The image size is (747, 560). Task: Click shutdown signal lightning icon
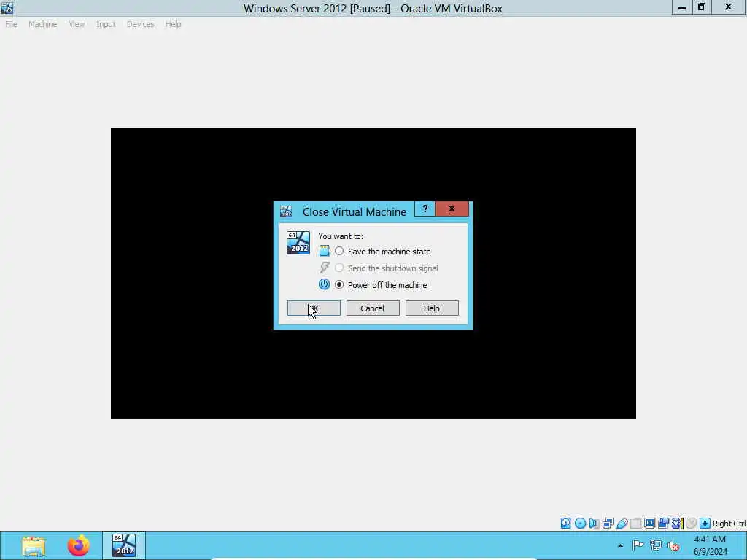(x=325, y=268)
